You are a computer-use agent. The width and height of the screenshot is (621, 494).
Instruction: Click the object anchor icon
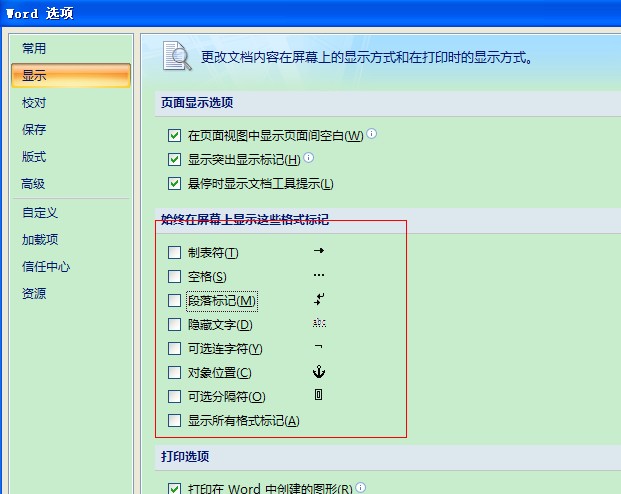[x=319, y=372]
